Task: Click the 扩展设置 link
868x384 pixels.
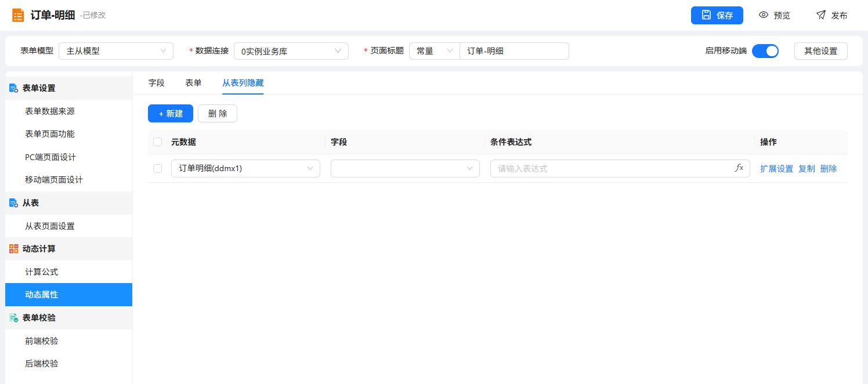Action: tap(776, 169)
